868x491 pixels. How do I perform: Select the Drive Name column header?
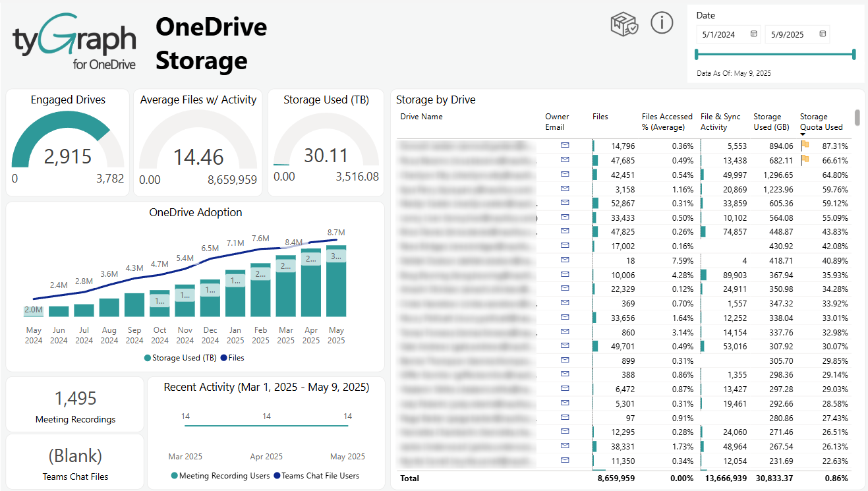422,117
